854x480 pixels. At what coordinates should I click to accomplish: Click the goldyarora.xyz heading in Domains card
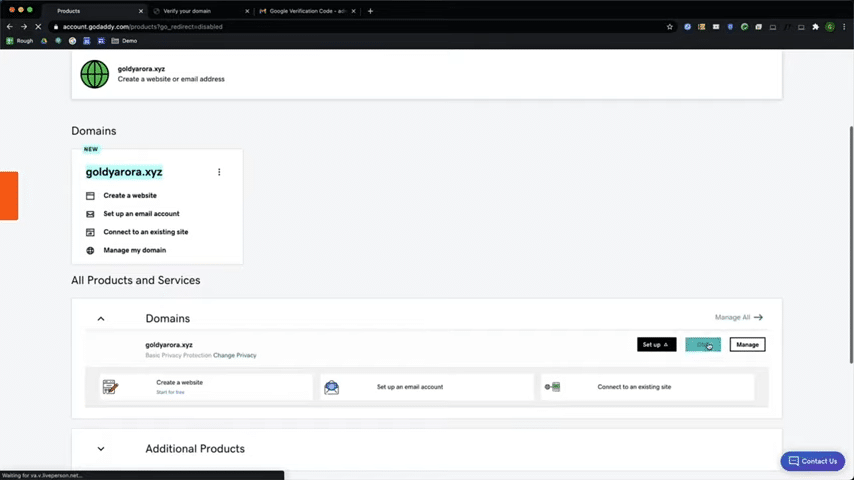click(124, 172)
